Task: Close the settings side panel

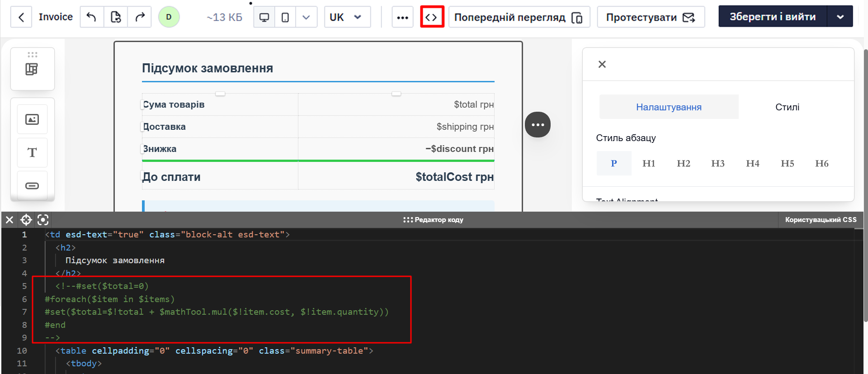Action: pyautogui.click(x=602, y=64)
